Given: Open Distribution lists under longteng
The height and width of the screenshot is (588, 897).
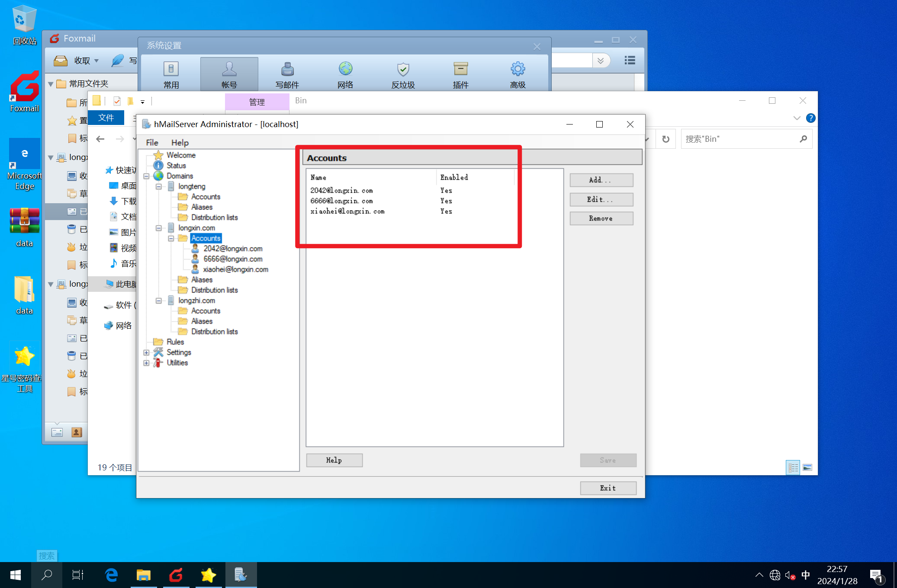Looking at the screenshot, I should tap(214, 217).
